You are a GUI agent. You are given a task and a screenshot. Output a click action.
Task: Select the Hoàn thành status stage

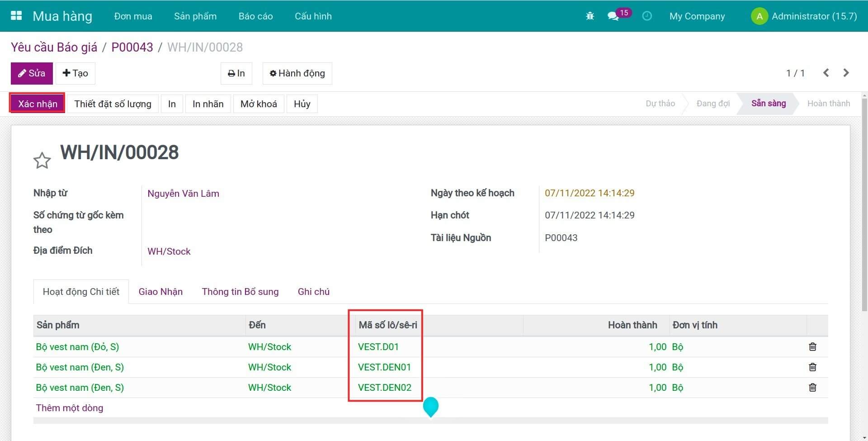tap(828, 104)
